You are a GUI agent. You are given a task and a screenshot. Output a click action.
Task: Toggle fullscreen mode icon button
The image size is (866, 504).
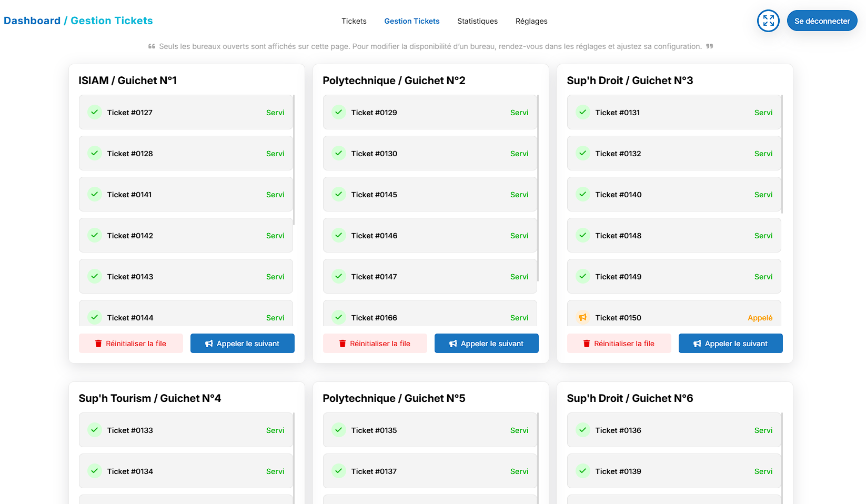click(768, 21)
